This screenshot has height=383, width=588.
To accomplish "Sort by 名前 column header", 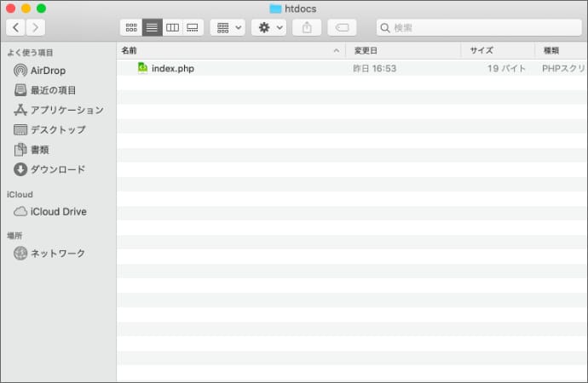I will 226,50.
